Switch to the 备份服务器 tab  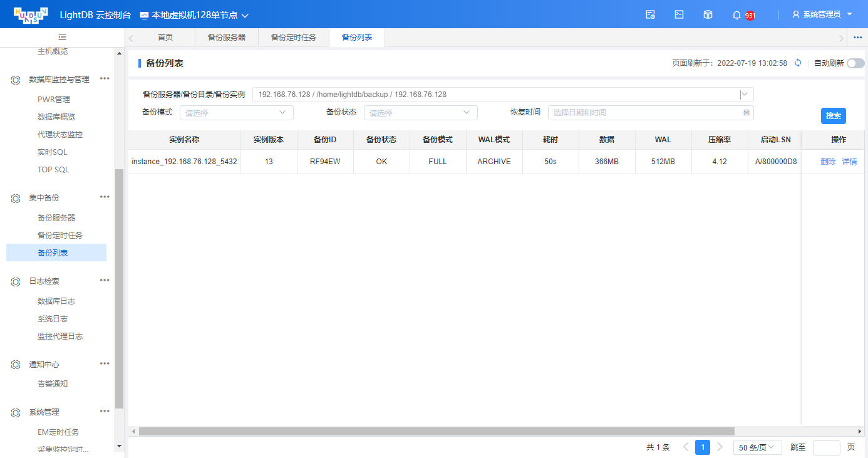click(227, 38)
